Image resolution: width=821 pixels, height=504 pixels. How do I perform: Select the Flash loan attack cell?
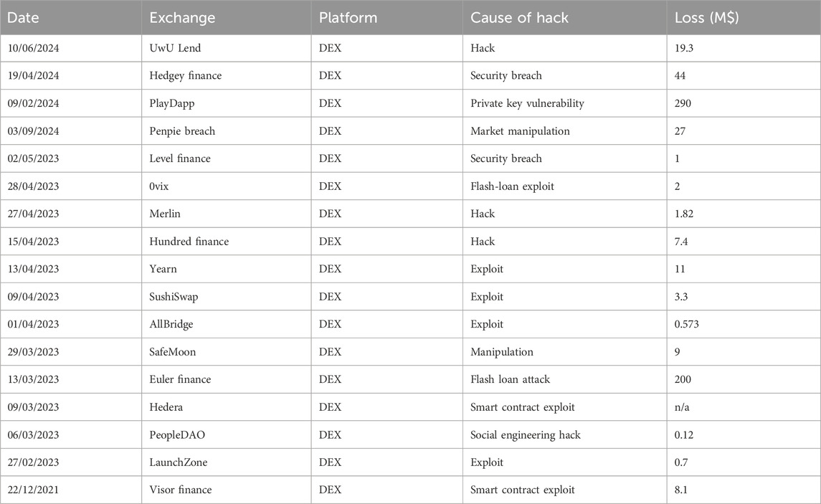(511, 379)
